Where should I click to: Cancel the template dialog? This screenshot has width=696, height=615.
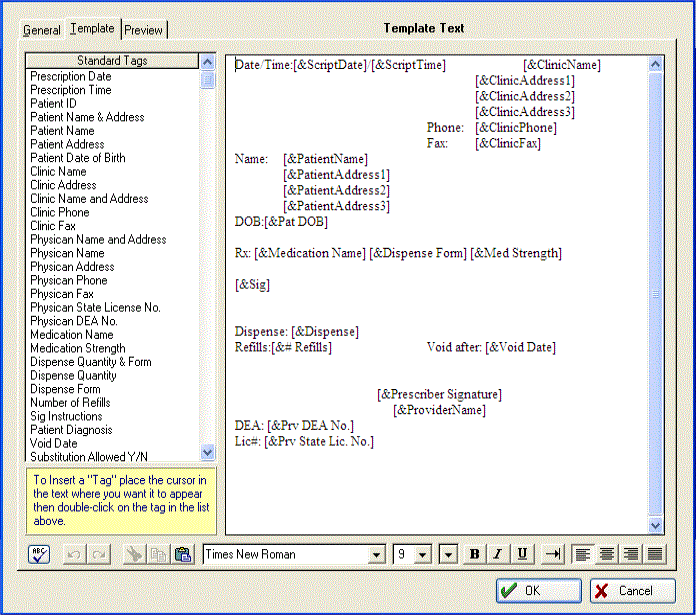[633, 591]
